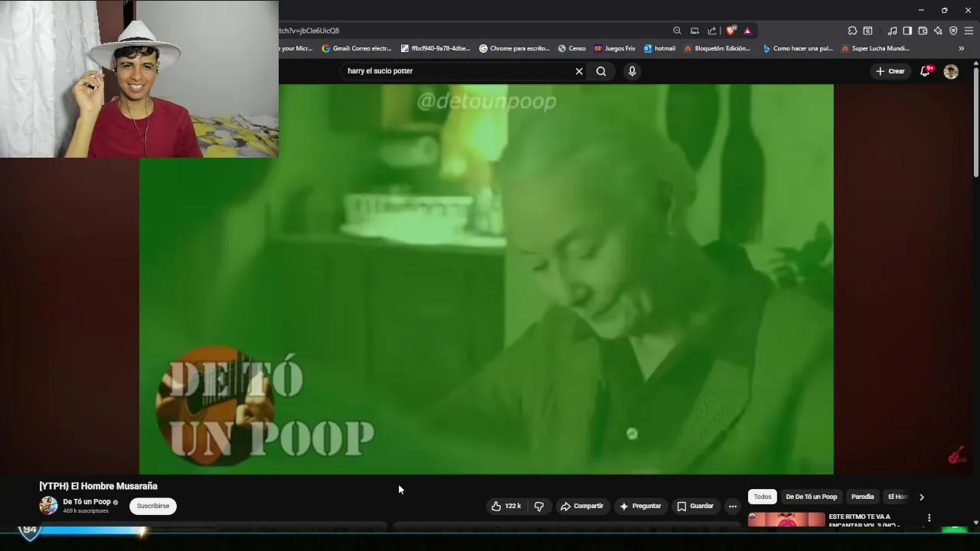The height and width of the screenshot is (551, 980).
Task: Open the 'Como hacer una pul...' bookmark
Action: [798, 48]
